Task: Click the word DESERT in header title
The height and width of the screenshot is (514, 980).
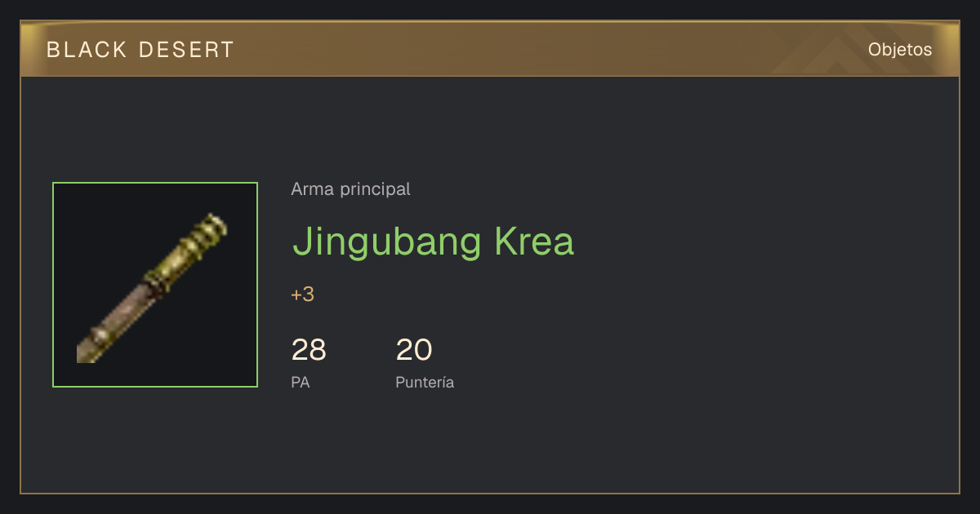Action: click(186, 50)
